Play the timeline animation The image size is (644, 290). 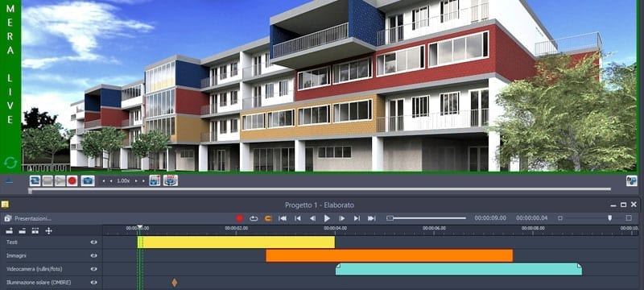coord(327,218)
